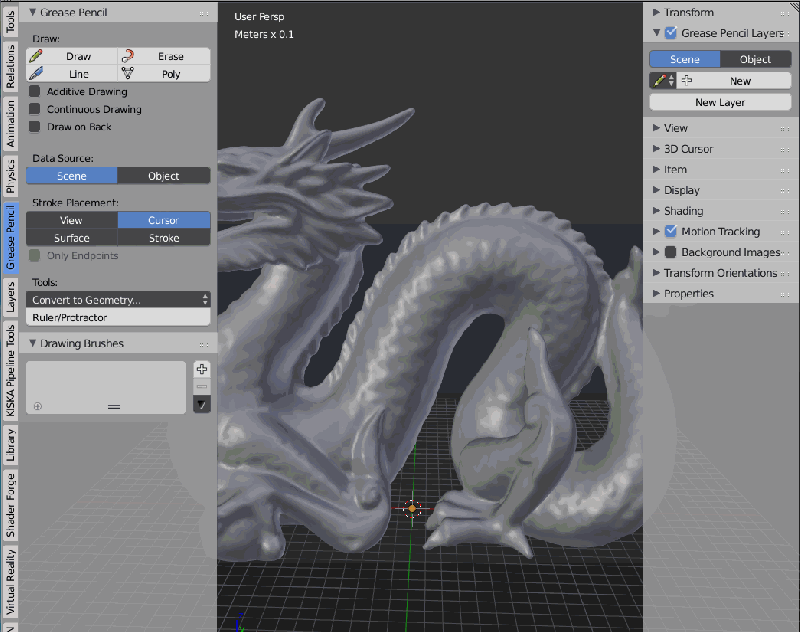Select the Line drawing tool
This screenshot has width=800, height=632.
(70, 73)
